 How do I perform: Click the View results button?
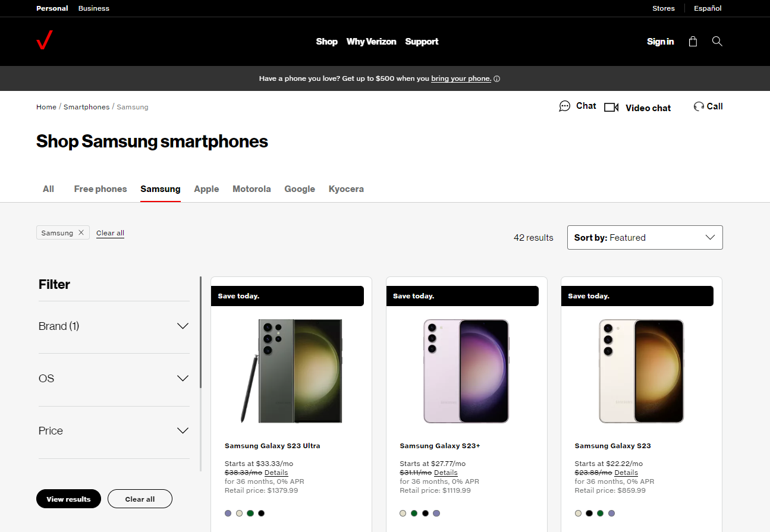point(68,499)
